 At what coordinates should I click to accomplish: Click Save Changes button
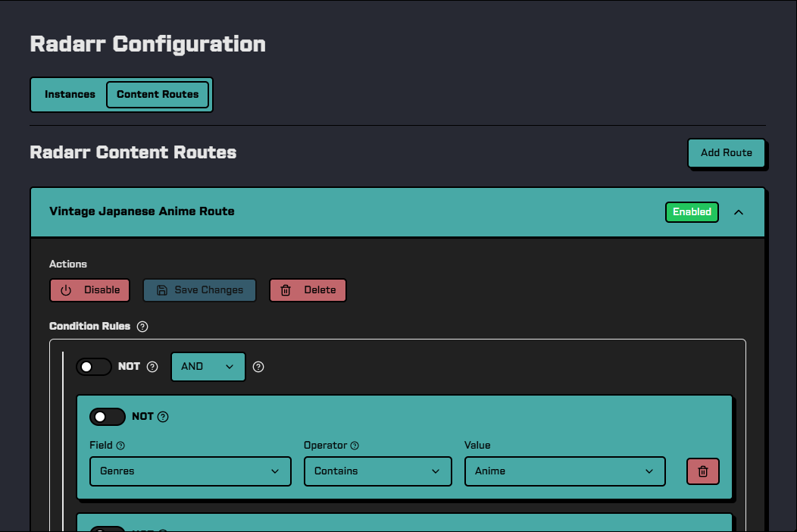(199, 290)
